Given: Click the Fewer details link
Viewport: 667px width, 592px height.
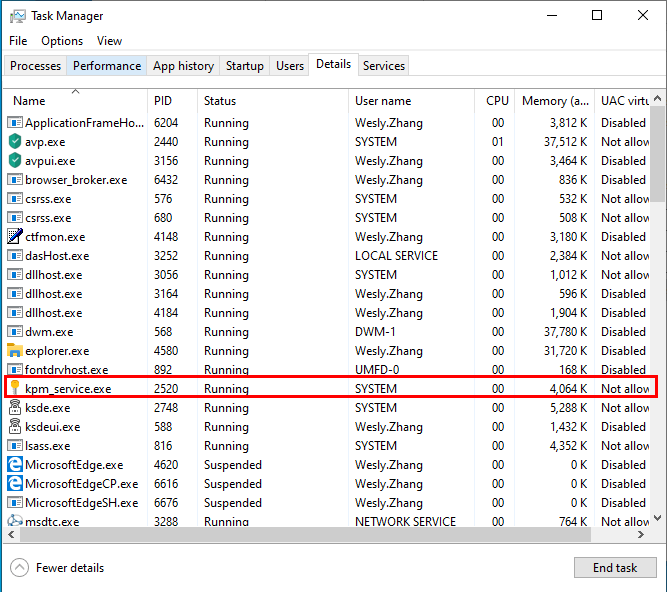Looking at the screenshot, I should pos(70,568).
